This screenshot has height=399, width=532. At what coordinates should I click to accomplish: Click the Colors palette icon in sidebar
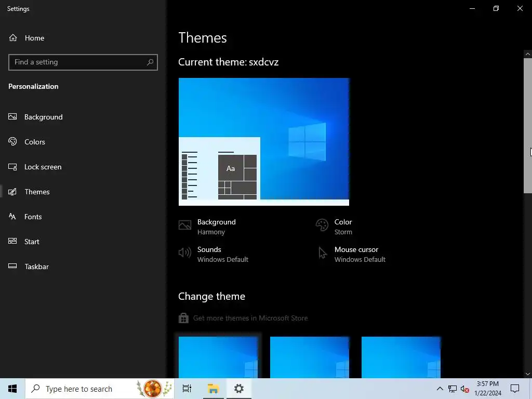[x=12, y=141]
